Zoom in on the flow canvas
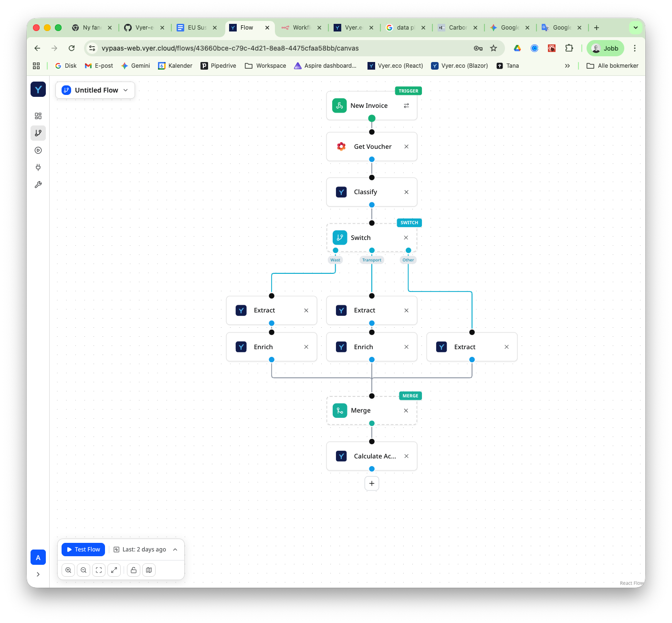The height and width of the screenshot is (623, 672). pos(68,570)
